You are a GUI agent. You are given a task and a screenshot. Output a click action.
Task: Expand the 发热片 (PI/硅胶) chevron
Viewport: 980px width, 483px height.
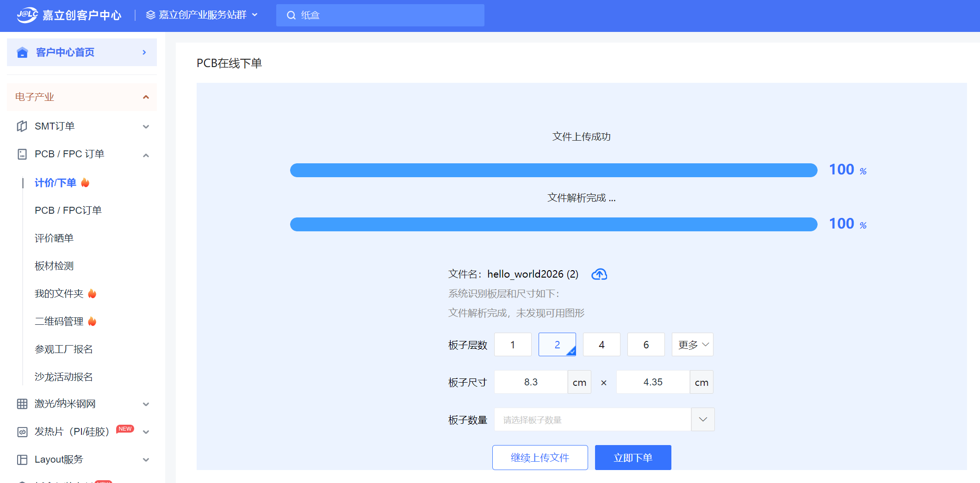[x=146, y=432]
